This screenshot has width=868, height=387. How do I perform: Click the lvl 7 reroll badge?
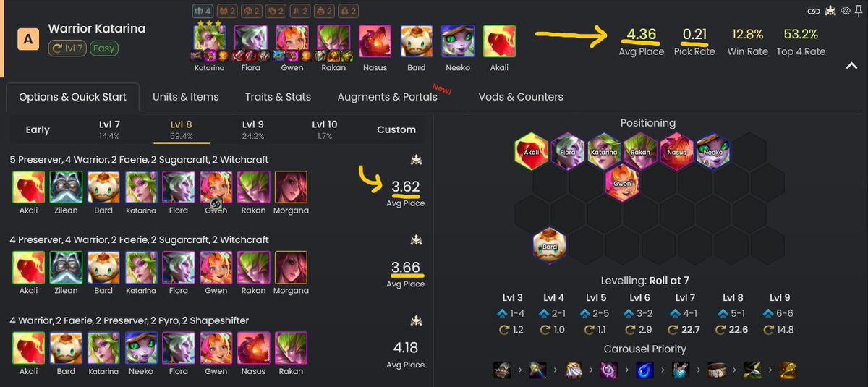click(x=67, y=48)
